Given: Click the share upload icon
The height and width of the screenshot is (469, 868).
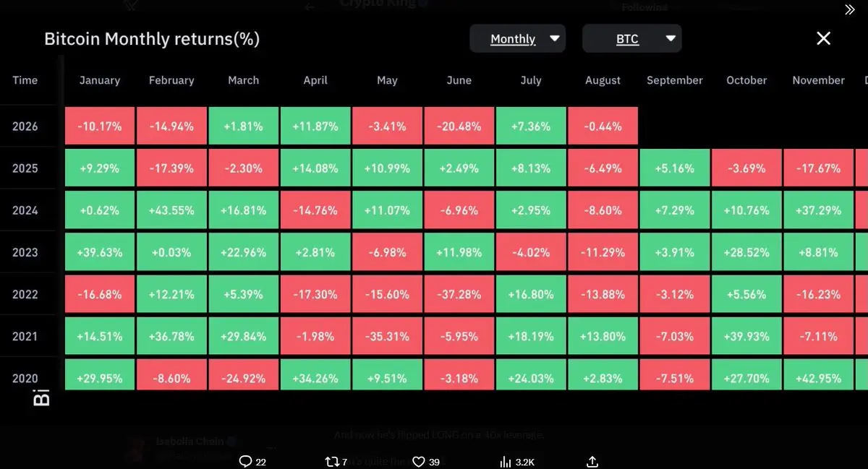Looking at the screenshot, I should point(592,461).
